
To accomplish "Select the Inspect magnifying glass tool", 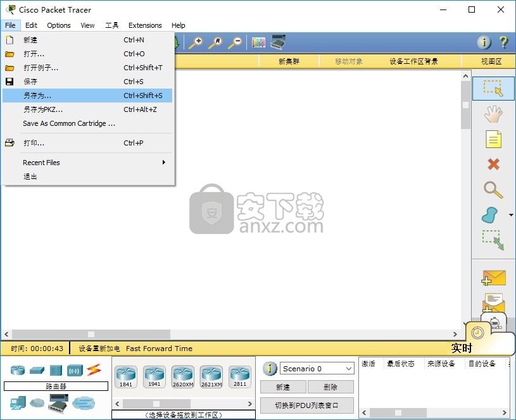I will pyautogui.click(x=493, y=190).
